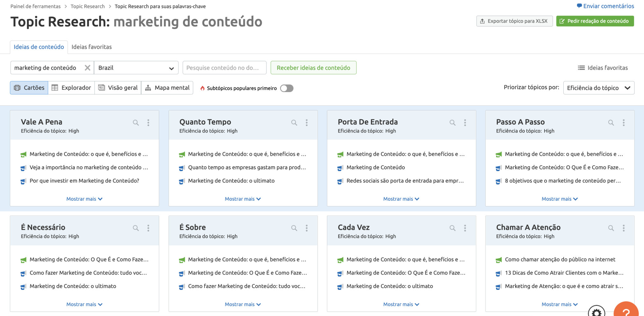Open the Porta De Entrada three-dot menu

465,123
